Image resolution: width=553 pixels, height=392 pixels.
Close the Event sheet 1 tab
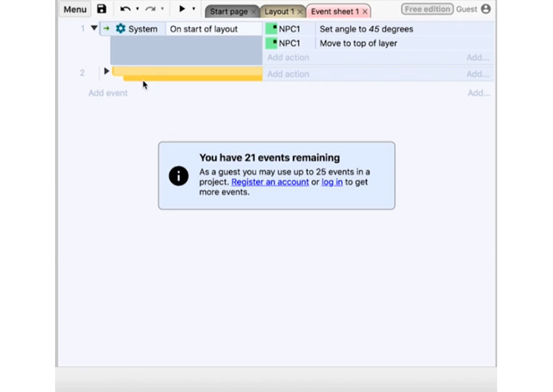tap(365, 12)
